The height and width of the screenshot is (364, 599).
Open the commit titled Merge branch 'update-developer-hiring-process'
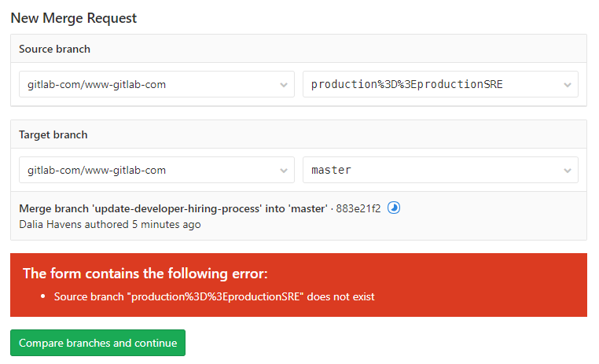click(173, 208)
